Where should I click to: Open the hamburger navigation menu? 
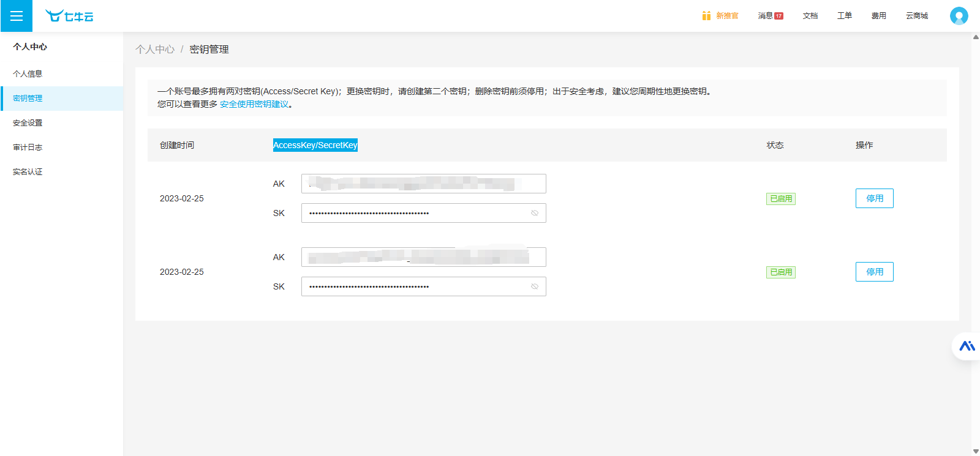click(16, 16)
